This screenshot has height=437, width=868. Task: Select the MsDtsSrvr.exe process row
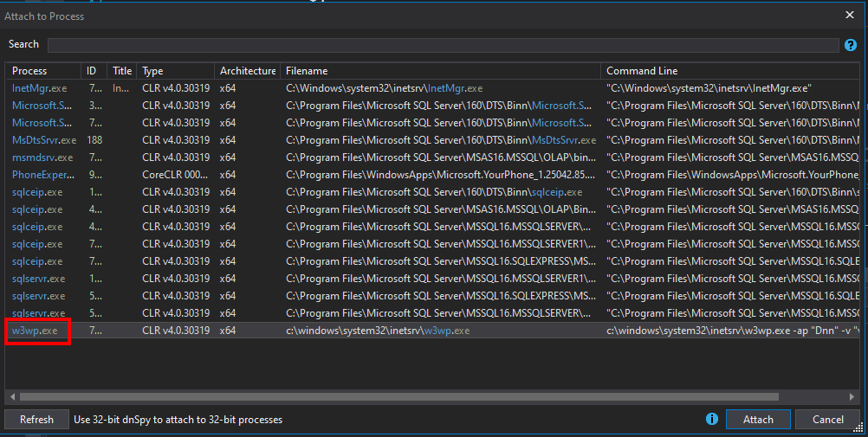tap(432, 140)
